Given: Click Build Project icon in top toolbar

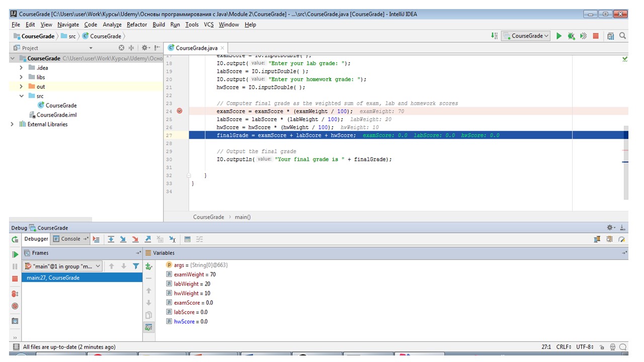Looking at the screenshot, I should coord(495,36).
